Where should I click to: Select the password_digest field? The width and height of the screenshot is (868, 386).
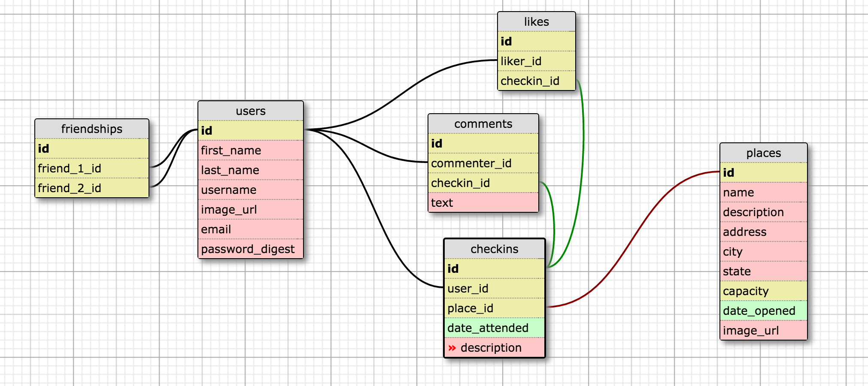(251, 249)
